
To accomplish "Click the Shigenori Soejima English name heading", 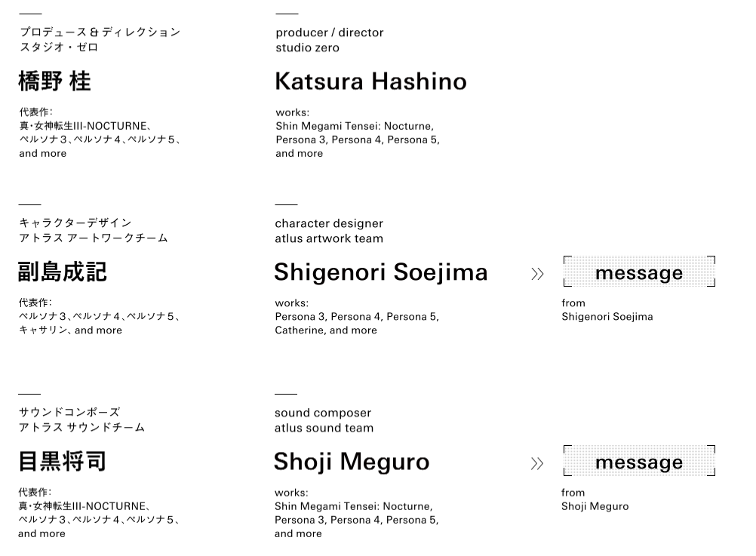I will 380,272.
